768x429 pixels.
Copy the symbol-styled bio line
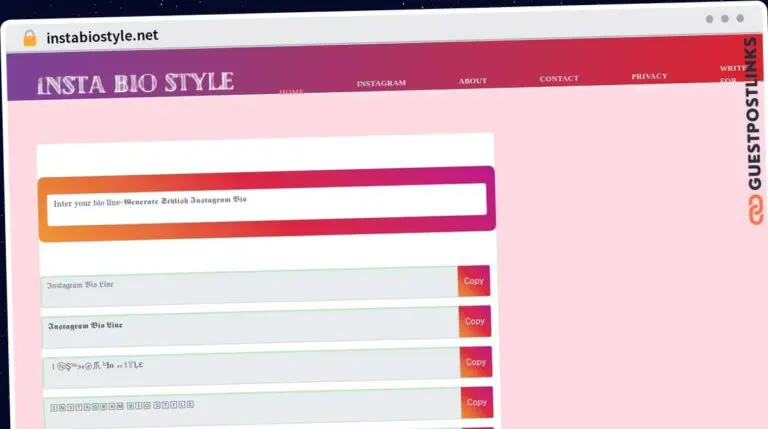tap(476, 362)
